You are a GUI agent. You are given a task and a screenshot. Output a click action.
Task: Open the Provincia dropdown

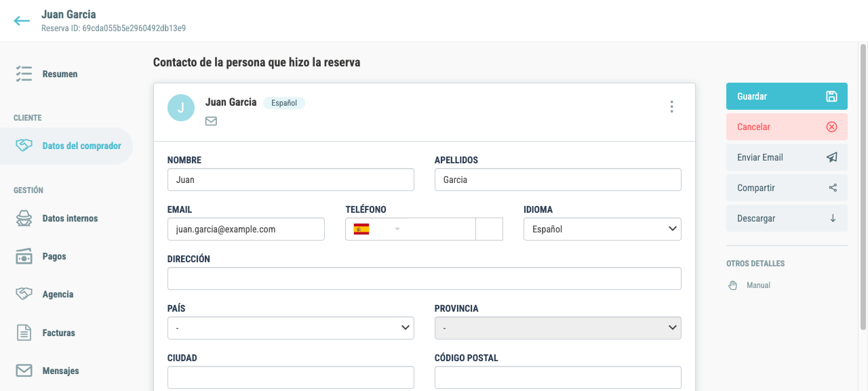557,328
